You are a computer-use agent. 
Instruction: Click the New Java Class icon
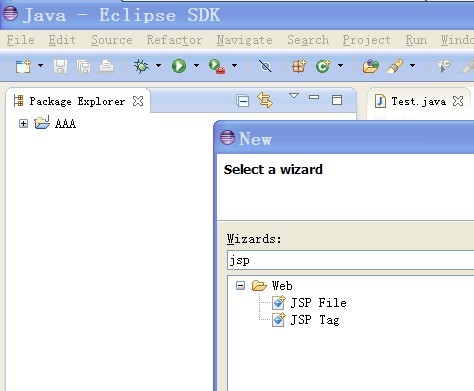tap(323, 66)
